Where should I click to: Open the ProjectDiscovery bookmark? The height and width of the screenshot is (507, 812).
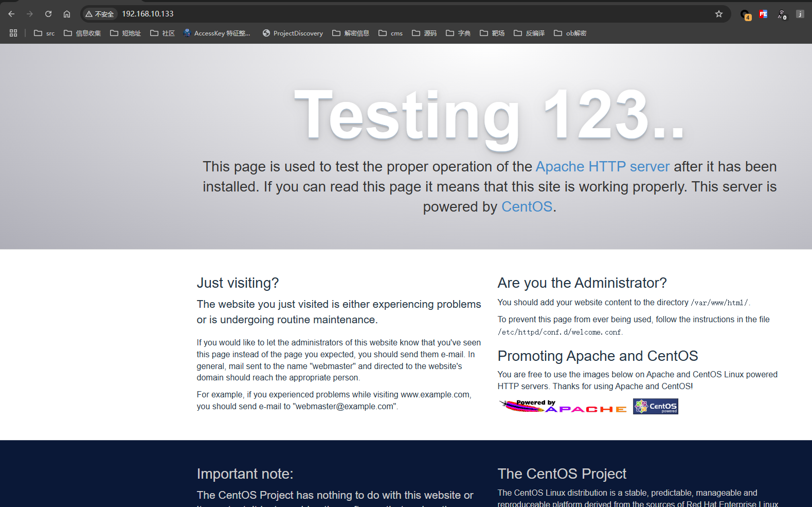(293, 33)
